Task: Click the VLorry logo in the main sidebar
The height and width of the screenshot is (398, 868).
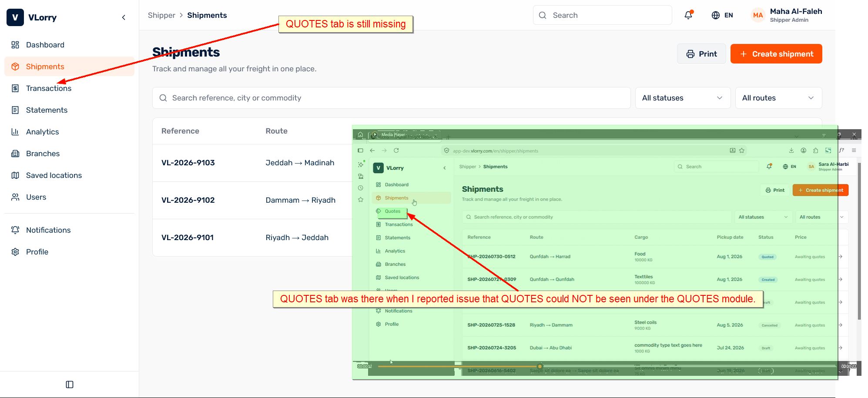Action: coord(15,17)
